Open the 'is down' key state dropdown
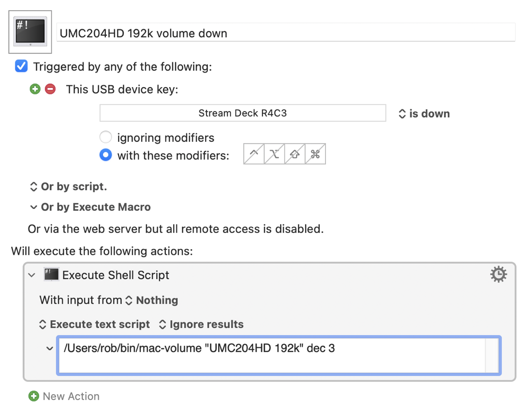The width and height of the screenshot is (532, 416). (424, 114)
